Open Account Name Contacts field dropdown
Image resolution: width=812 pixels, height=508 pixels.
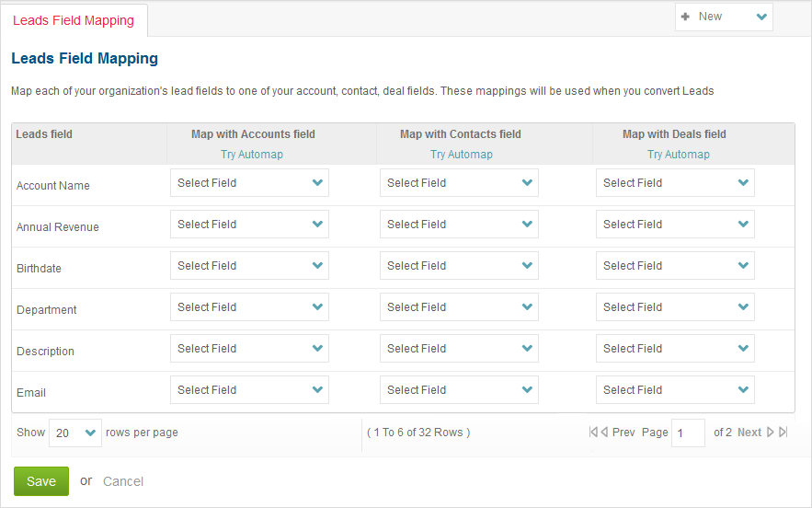460,182
